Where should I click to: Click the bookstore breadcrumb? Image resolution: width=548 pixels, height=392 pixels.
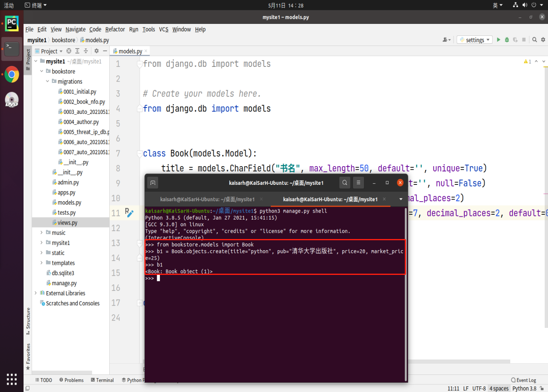click(x=63, y=40)
